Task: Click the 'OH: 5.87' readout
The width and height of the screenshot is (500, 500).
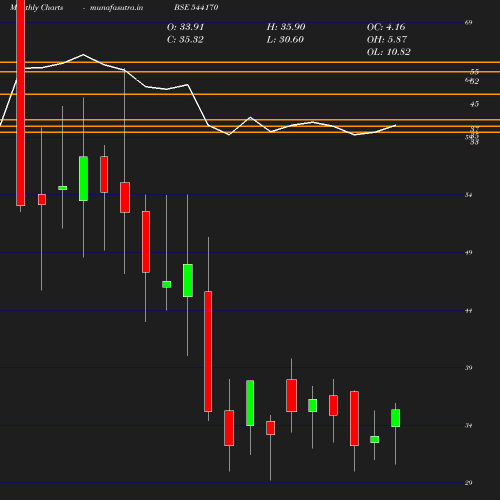Action: (x=387, y=40)
